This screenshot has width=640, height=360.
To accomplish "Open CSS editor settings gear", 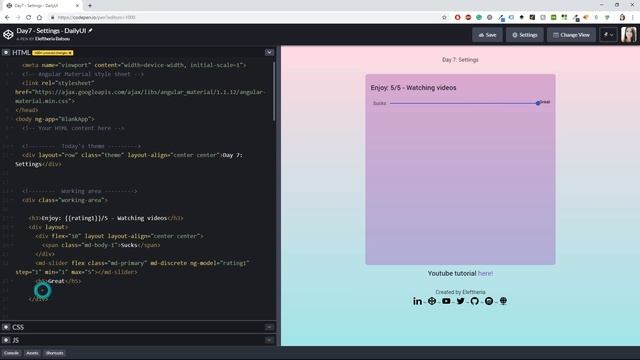I will (6, 327).
